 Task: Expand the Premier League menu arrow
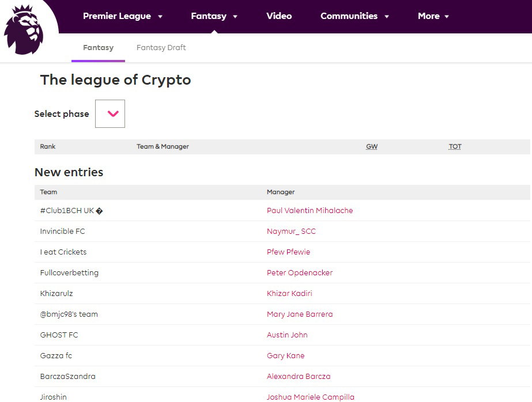pyautogui.click(x=160, y=16)
